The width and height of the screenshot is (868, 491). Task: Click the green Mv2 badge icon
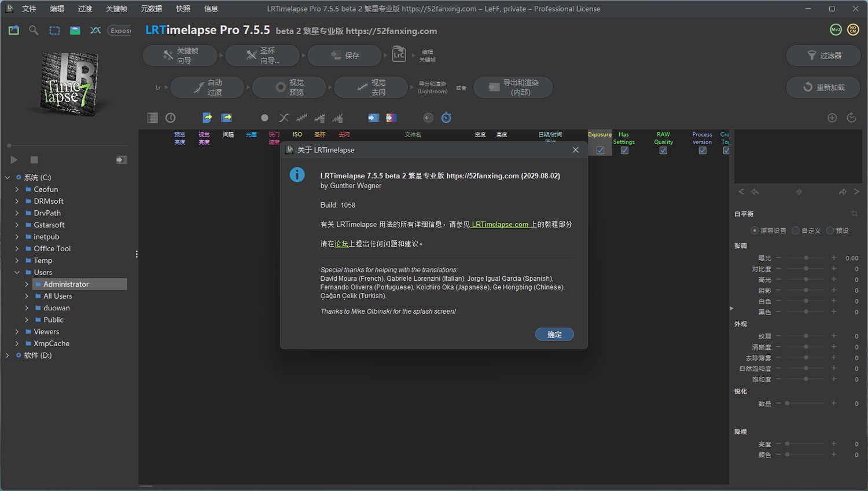tap(836, 30)
